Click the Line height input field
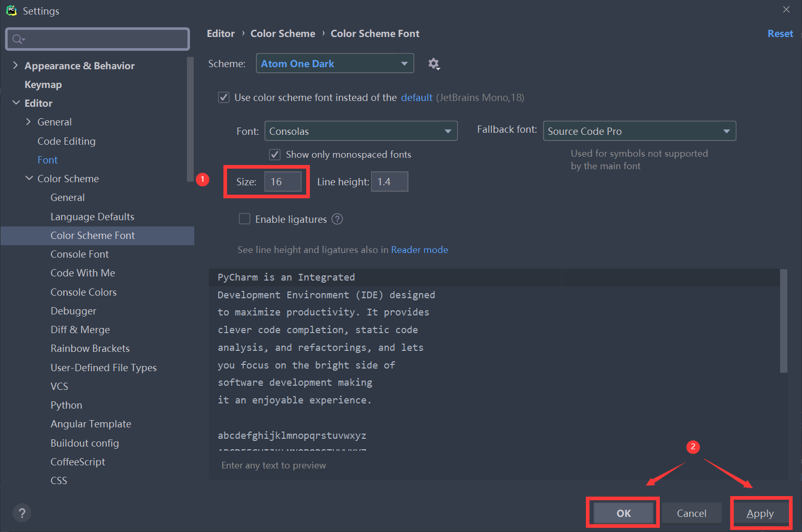The height and width of the screenshot is (532, 802). tap(390, 182)
